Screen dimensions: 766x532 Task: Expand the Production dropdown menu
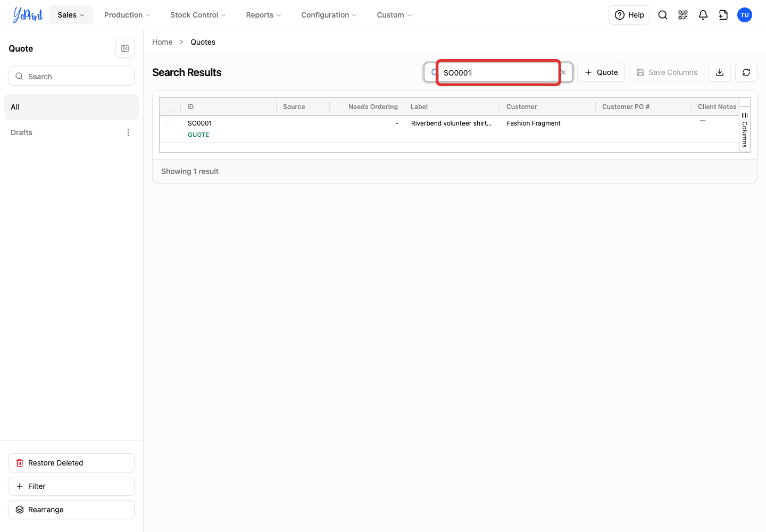(x=127, y=15)
